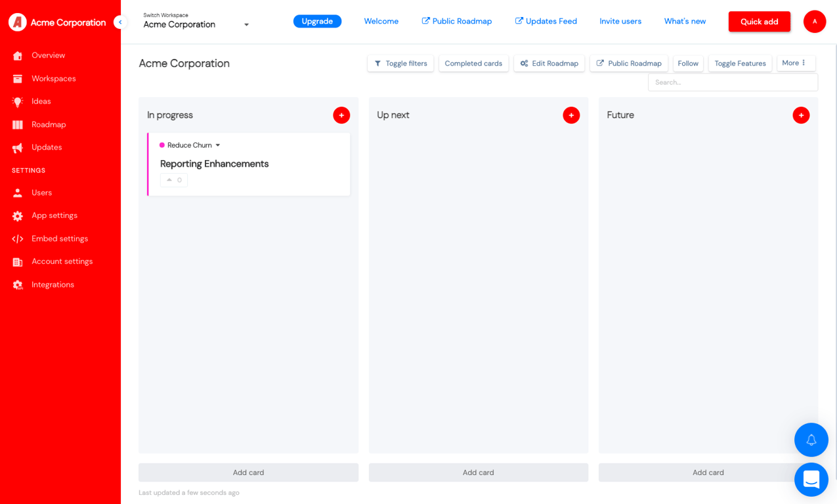Open Workspaces in the sidebar
837x504 pixels.
54,78
